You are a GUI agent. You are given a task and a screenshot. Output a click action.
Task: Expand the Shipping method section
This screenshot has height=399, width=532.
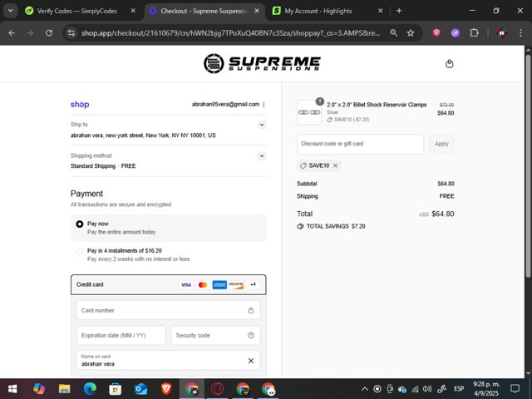(262, 156)
